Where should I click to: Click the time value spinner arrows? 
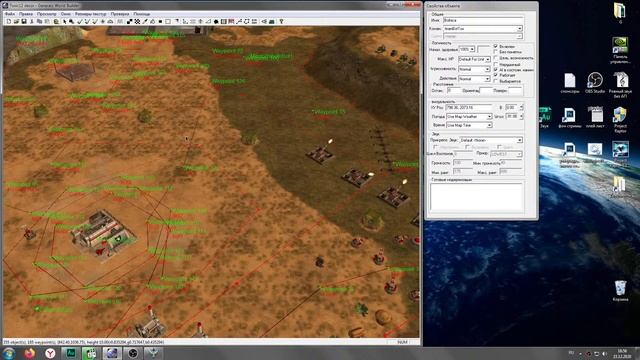point(521,116)
